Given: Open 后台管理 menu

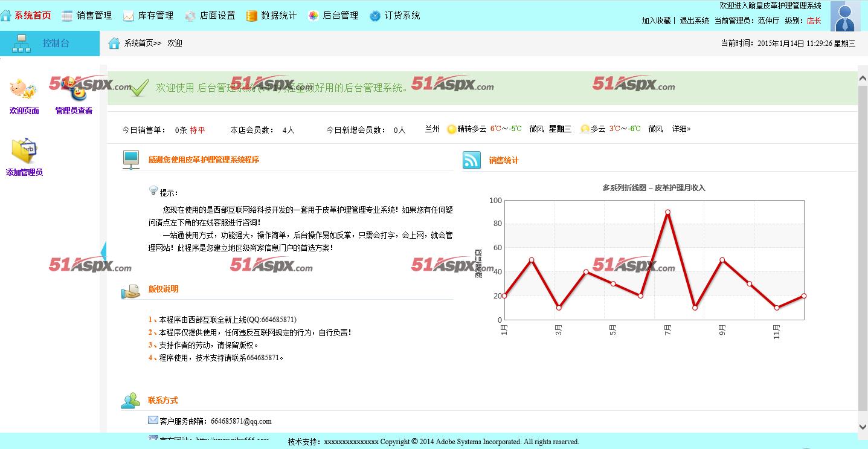Looking at the screenshot, I should click(x=341, y=16).
